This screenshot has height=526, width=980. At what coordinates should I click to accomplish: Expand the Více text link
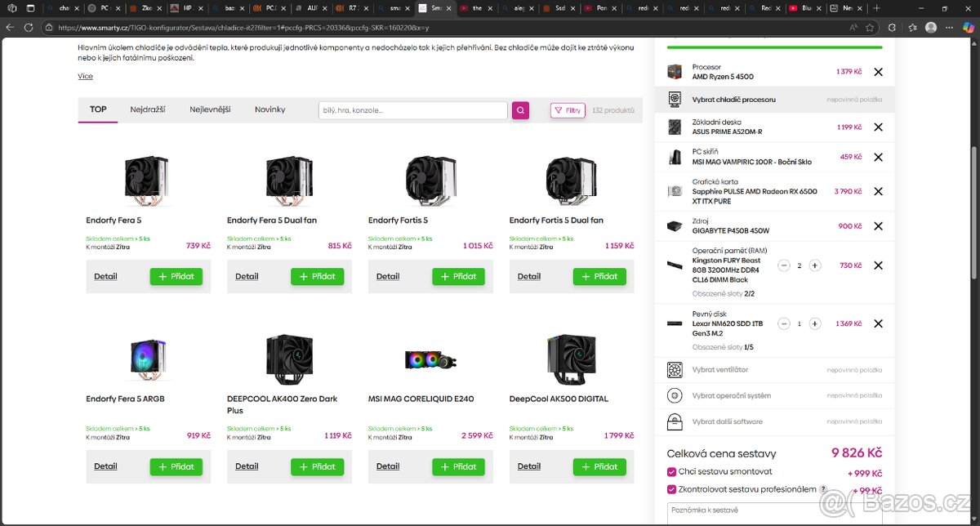point(86,77)
